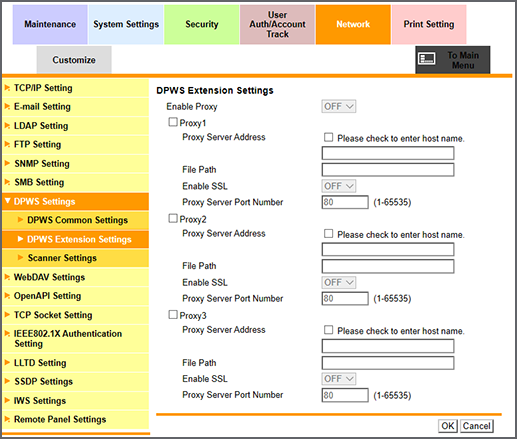The image size is (517, 439).
Task: Enable the Proxy1 checkbox
Action: pyautogui.click(x=173, y=122)
